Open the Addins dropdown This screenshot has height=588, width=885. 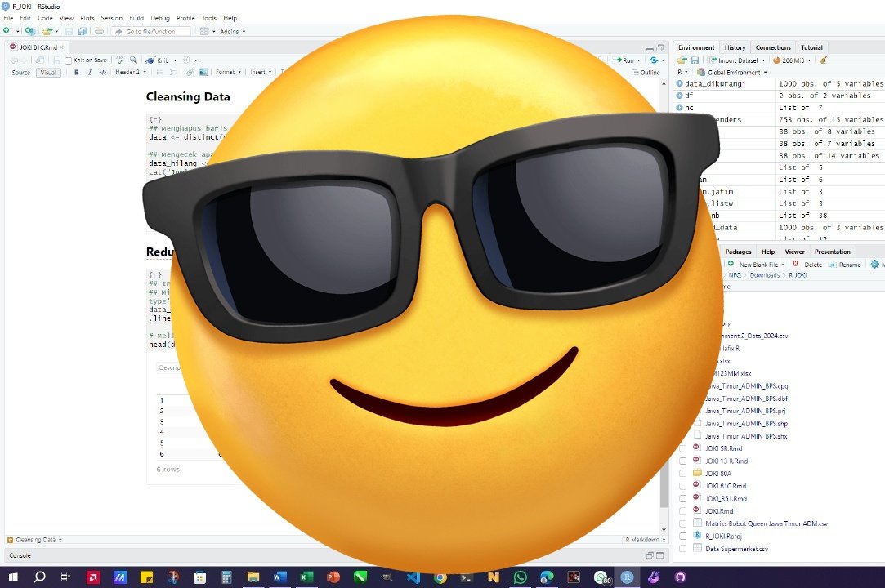pyautogui.click(x=233, y=32)
